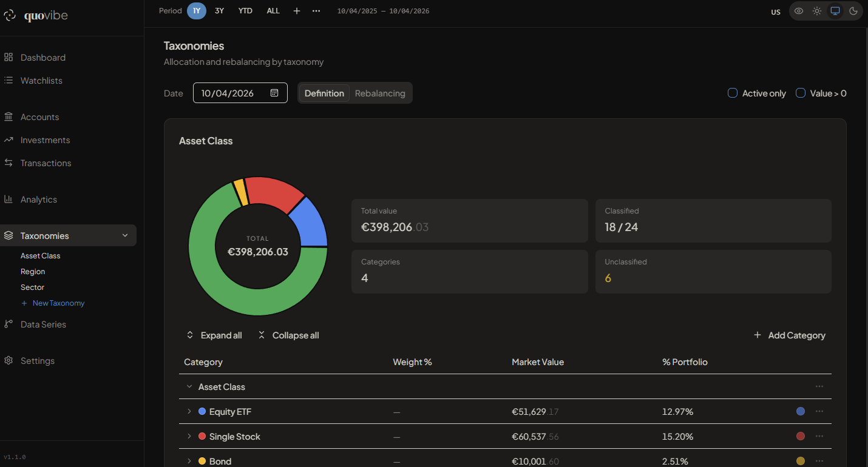This screenshot has height=467, width=868.
Task: Open Settings via the gear icon
Action: pyautogui.click(x=8, y=361)
